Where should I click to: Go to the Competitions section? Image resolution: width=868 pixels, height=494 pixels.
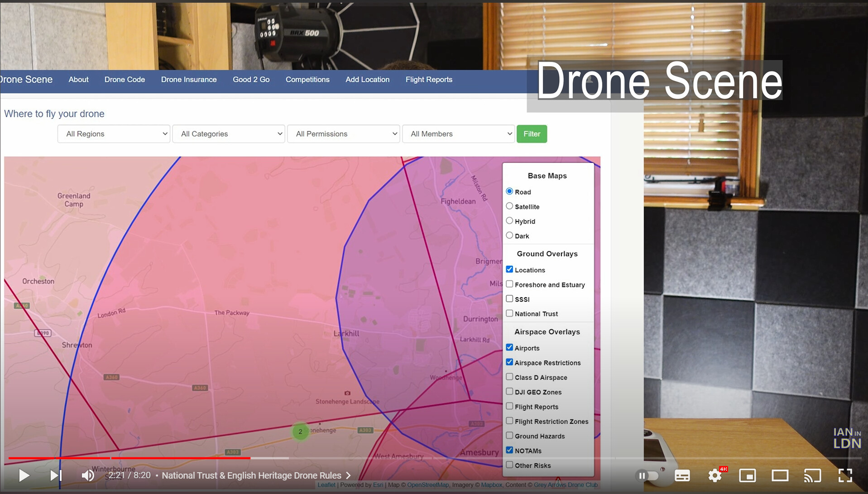[x=307, y=79]
